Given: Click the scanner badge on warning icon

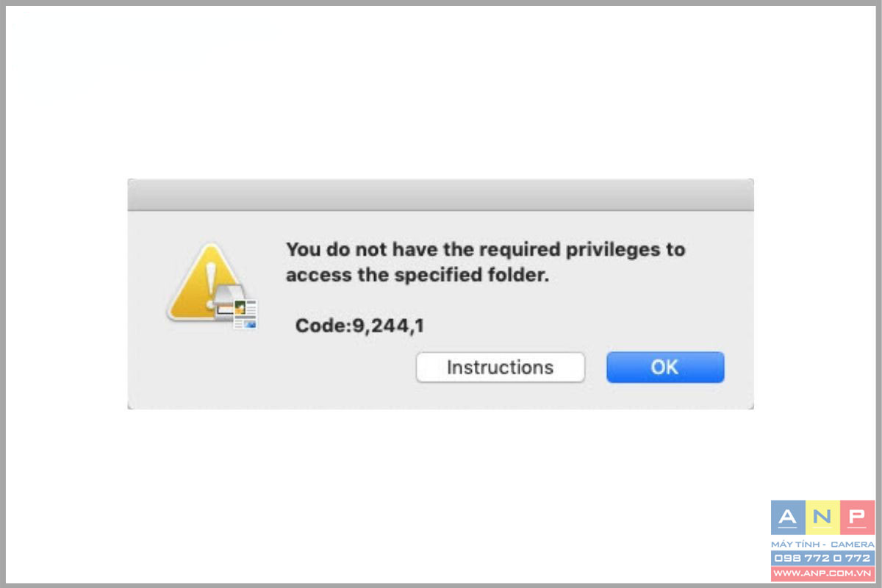Looking at the screenshot, I should (x=235, y=306).
